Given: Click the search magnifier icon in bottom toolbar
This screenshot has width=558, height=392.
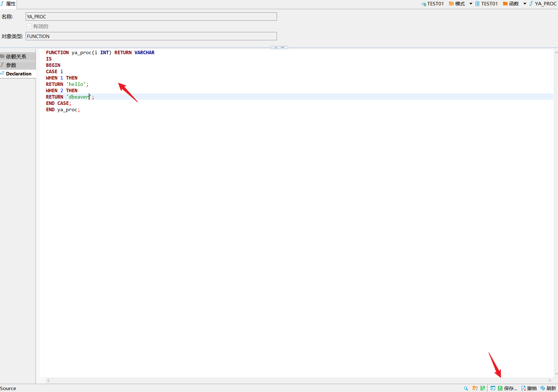Looking at the screenshot, I should 466,388.
